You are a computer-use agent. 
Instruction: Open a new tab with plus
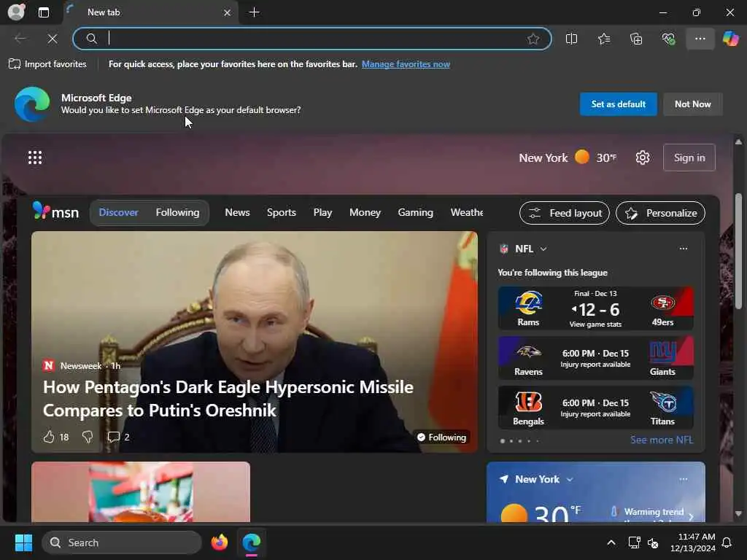click(x=255, y=12)
